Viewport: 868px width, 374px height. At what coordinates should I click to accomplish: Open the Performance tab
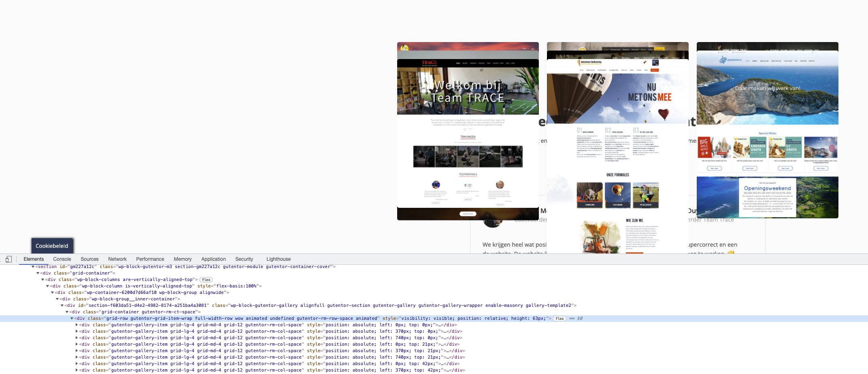150,259
